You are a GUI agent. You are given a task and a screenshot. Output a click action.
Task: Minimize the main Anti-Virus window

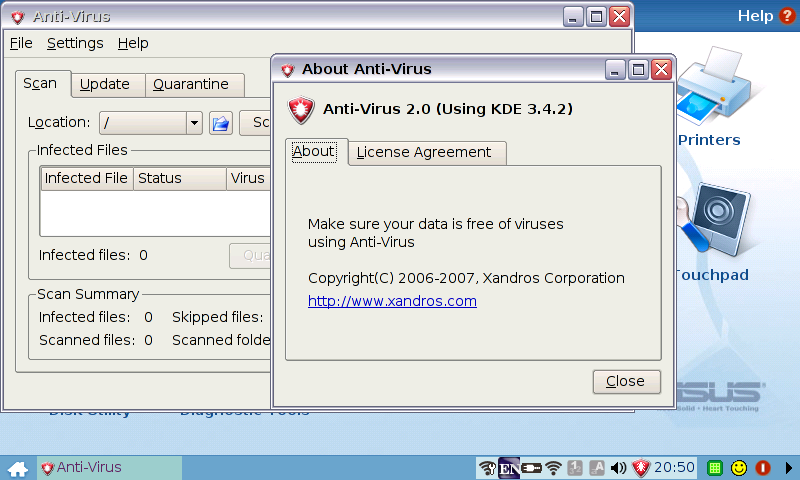click(573, 17)
